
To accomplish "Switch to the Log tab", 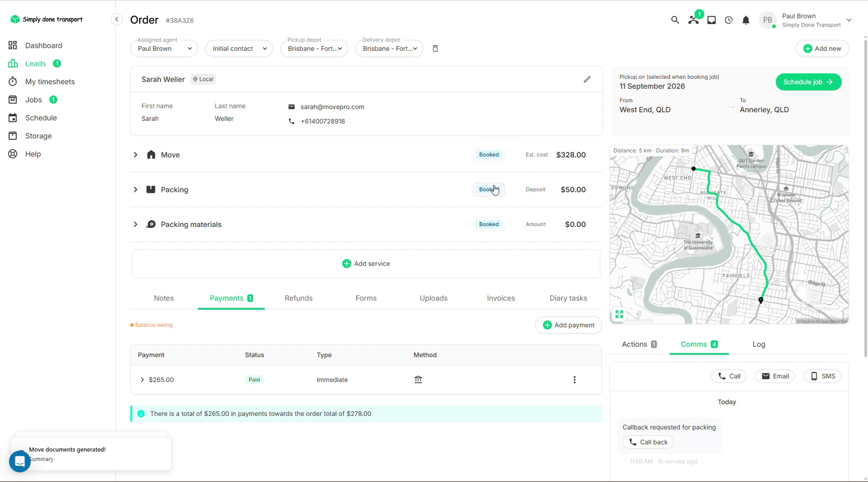I will click(759, 344).
